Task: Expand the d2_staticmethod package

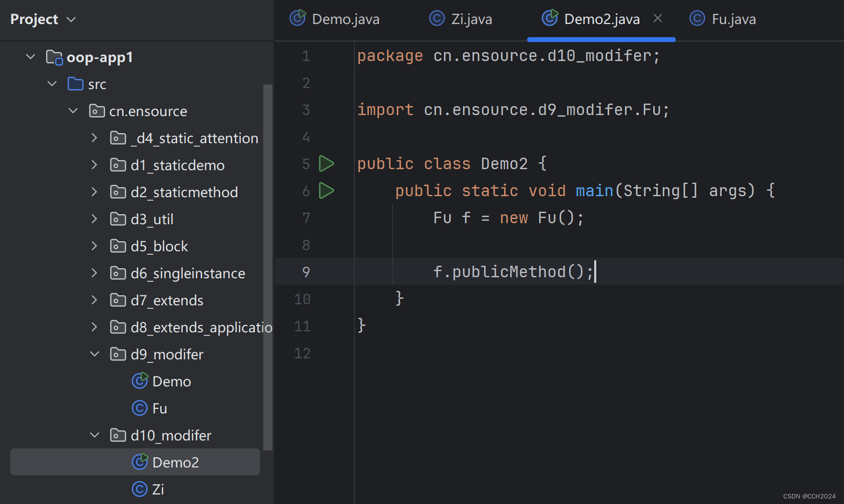Action: 94,192
